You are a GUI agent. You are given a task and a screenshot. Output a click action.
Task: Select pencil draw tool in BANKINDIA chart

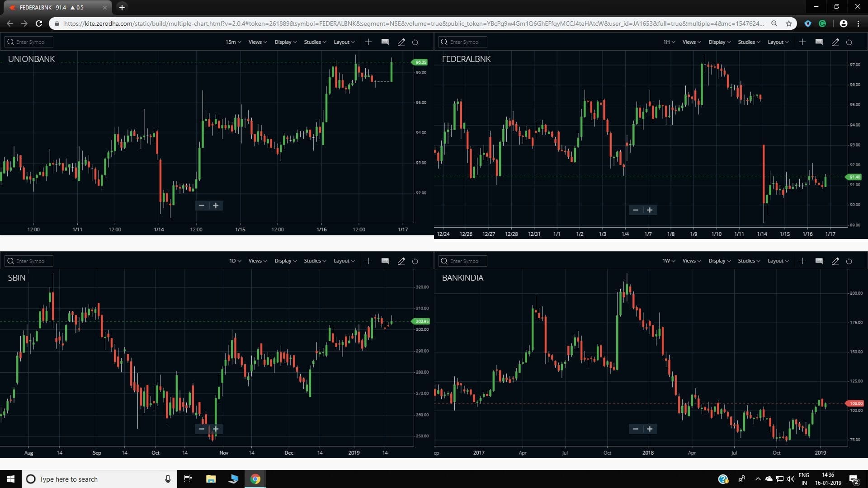click(835, 261)
